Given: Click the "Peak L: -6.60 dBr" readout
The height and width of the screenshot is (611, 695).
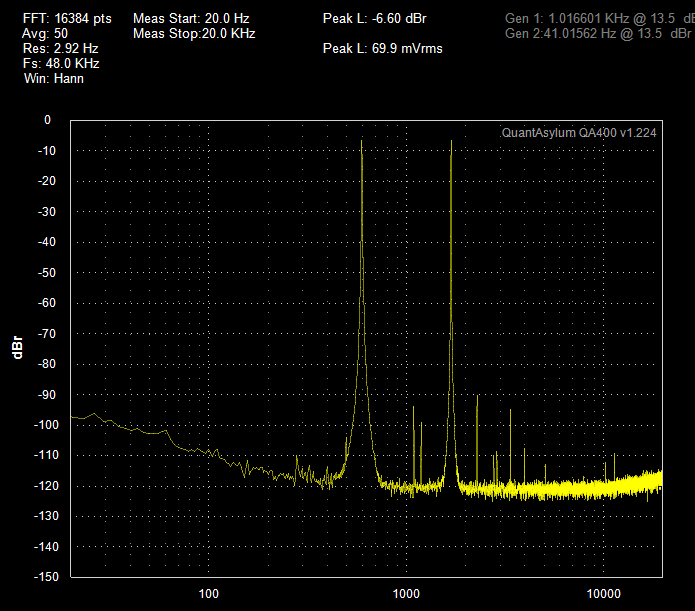Looking at the screenshot, I should click(375, 19).
